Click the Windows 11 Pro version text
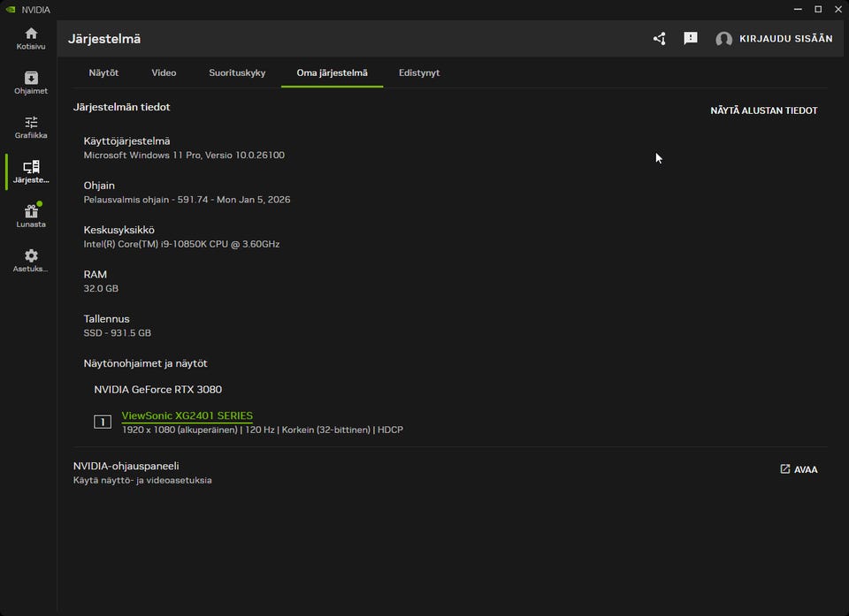 [184, 155]
